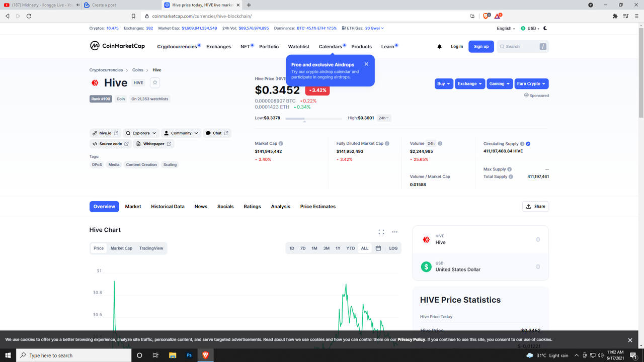Image resolution: width=644 pixels, height=362 pixels.
Task: Expand Hive chart to fullscreen
Action: [x=381, y=232]
